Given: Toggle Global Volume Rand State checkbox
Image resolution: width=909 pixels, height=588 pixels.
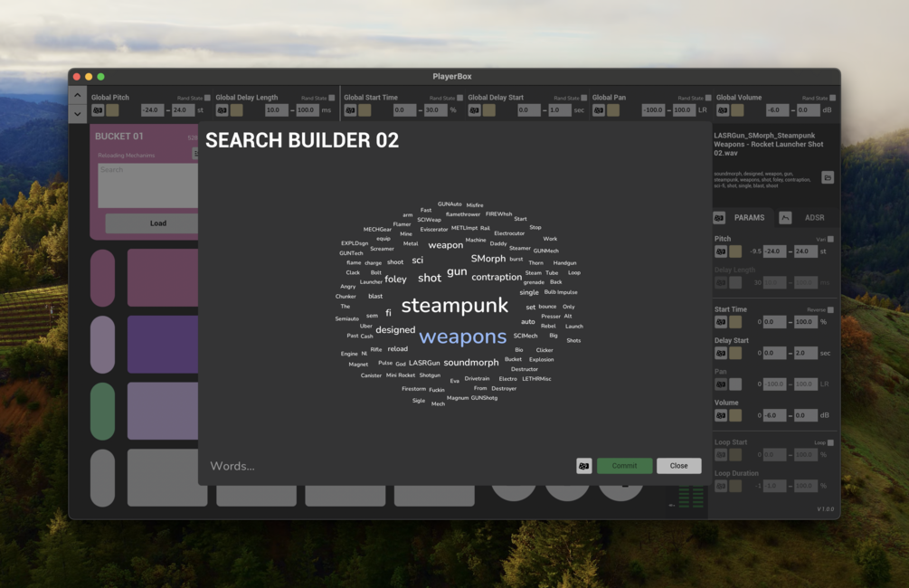Looking at the screenshot, I should [832, 98].
